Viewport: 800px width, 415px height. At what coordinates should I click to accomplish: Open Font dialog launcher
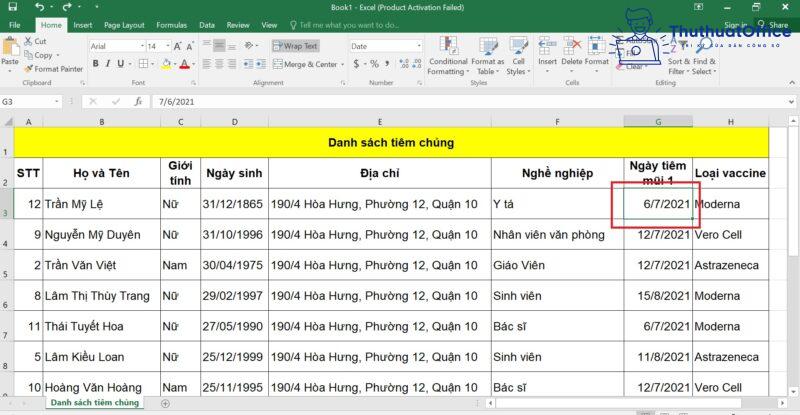tap(193, 83)
